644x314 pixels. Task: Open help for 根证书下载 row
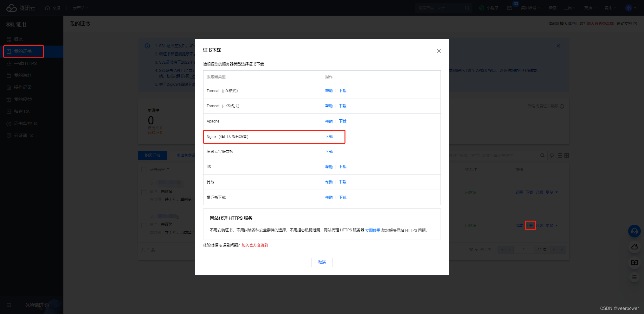(x=329, y=198)
